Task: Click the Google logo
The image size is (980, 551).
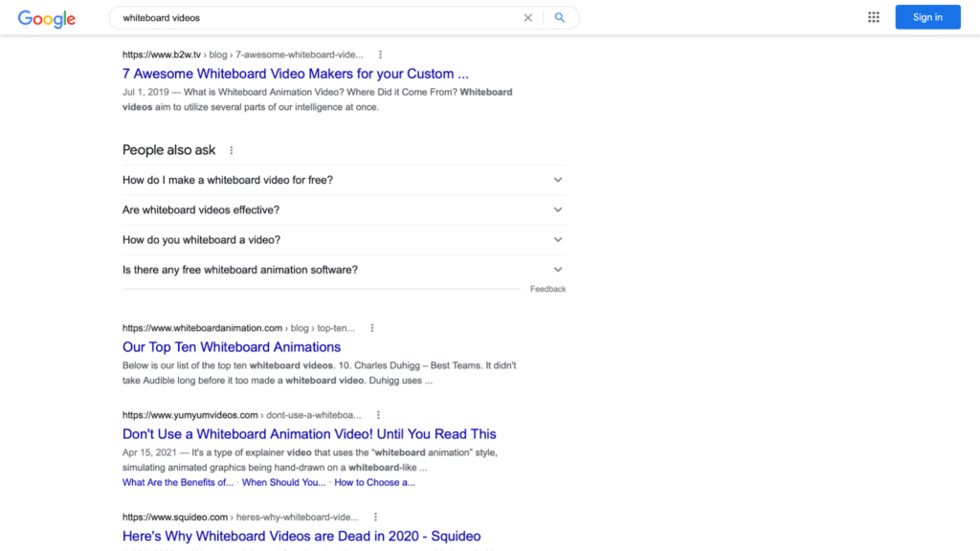Action: coord(47,19)
